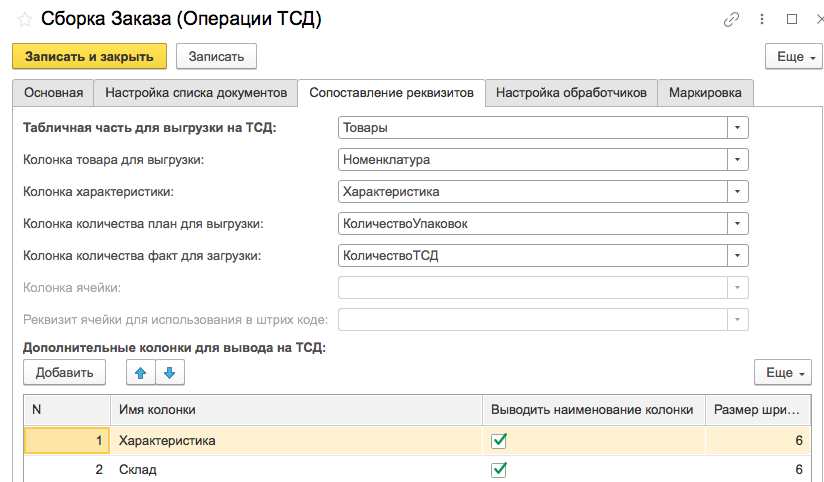Screen dimensions: 824x482
Task: Click the field containing 'КоличествоУпаковок'
Action: pyautogui.click(x=533, y=224)
